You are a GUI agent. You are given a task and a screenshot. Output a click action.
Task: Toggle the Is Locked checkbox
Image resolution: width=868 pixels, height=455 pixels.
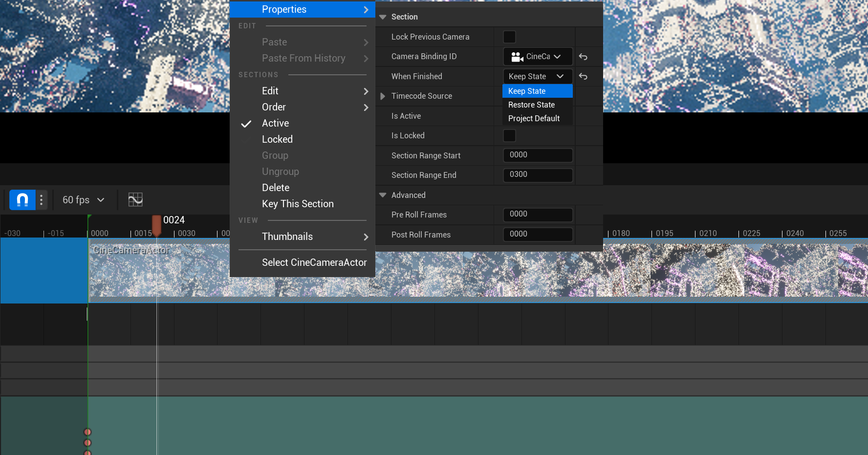point(509,135)
